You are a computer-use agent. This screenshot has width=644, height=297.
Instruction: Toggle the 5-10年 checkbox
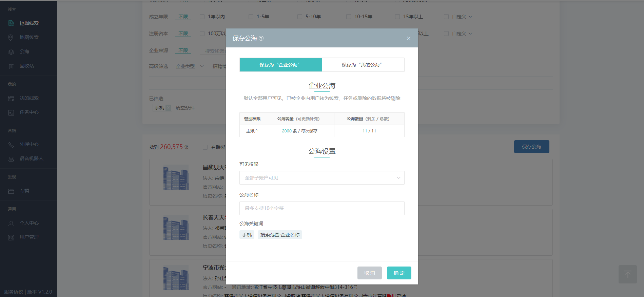tap(300, 17)
